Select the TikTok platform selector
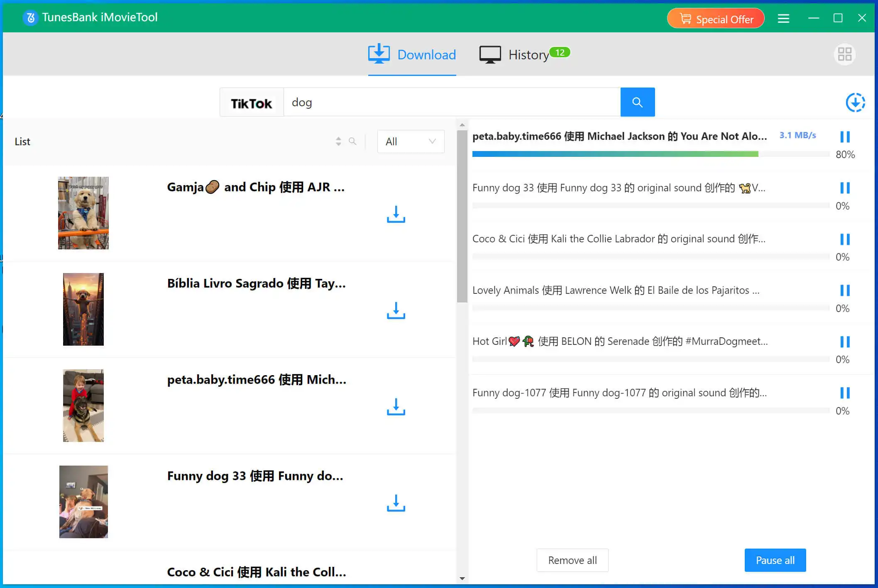 click(252, 102)
